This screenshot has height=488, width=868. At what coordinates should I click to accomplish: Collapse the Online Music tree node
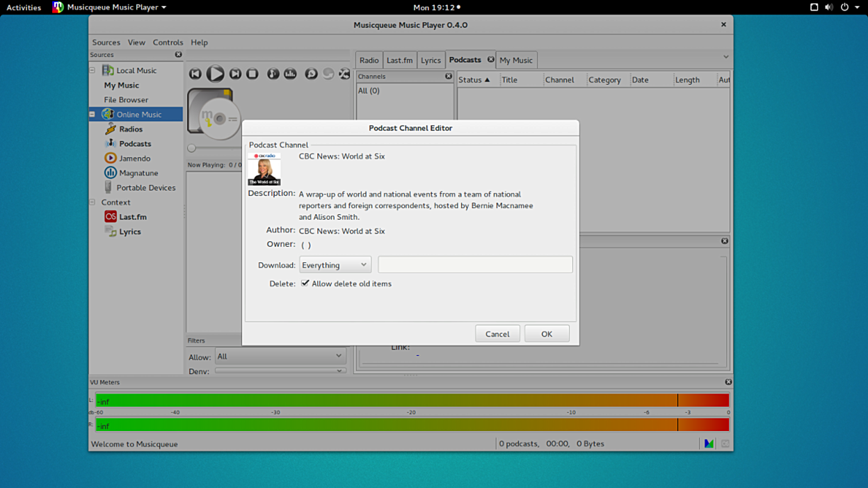(93, 114)
